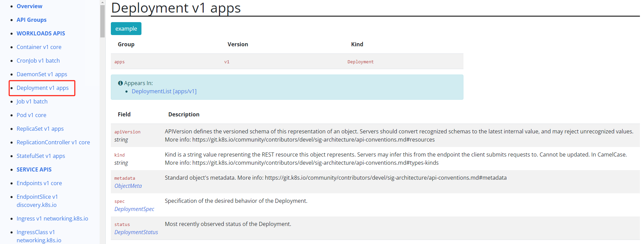644x244 pixels.
Task: Click the api-conventions.md#types-kinds URL text
Action: pyautogui.click(x=316, y=163)
